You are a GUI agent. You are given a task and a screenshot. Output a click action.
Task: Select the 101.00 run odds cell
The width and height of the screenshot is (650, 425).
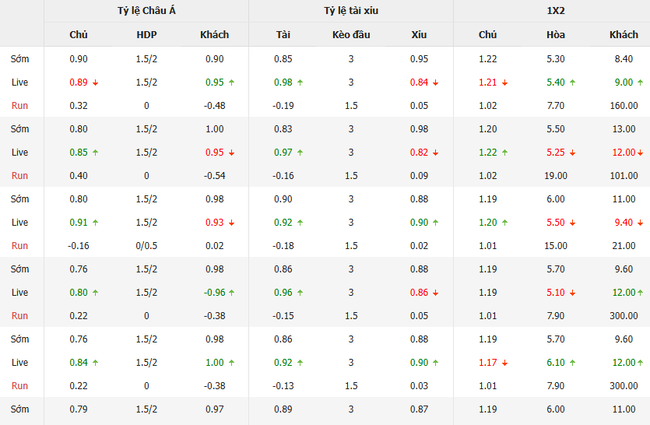click(x=624, y=175)
